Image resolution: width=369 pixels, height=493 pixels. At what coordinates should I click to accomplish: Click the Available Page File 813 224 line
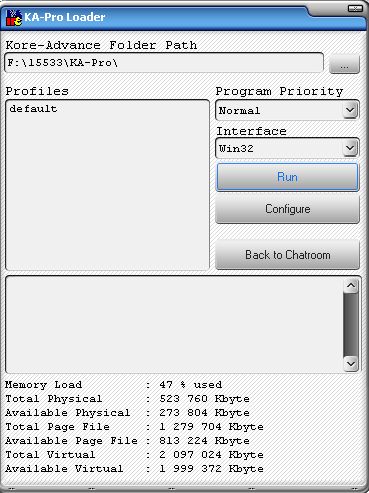click(127, 441)
